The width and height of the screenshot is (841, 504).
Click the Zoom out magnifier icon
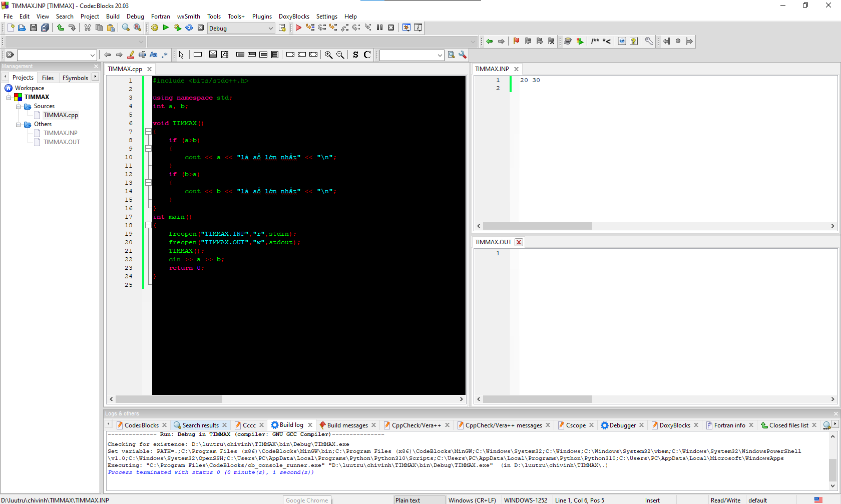[340, 55]
